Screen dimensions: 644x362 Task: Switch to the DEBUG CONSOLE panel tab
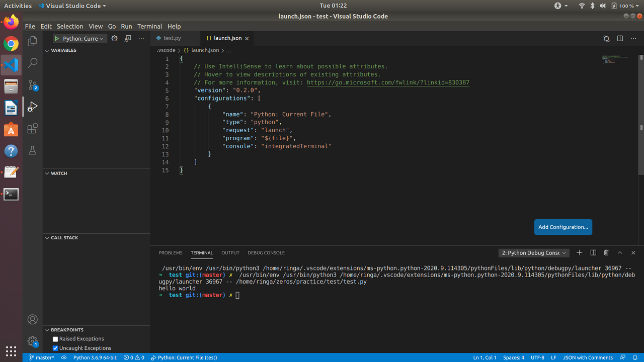(266, 253)
